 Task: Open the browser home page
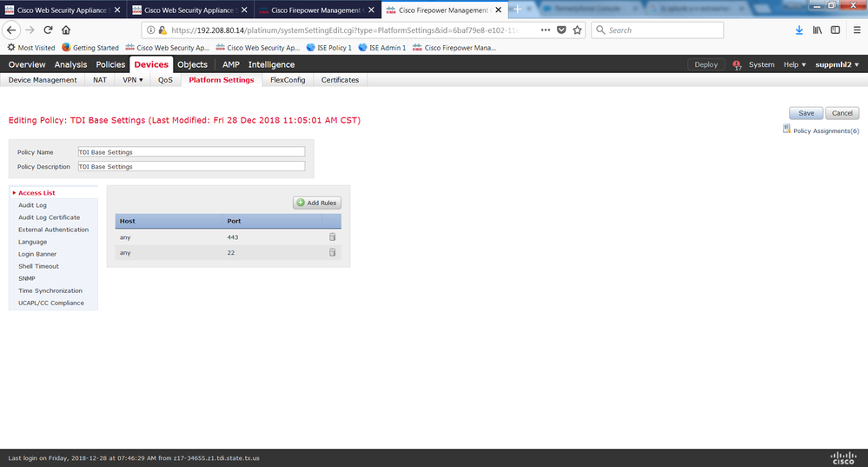point(66,30)
